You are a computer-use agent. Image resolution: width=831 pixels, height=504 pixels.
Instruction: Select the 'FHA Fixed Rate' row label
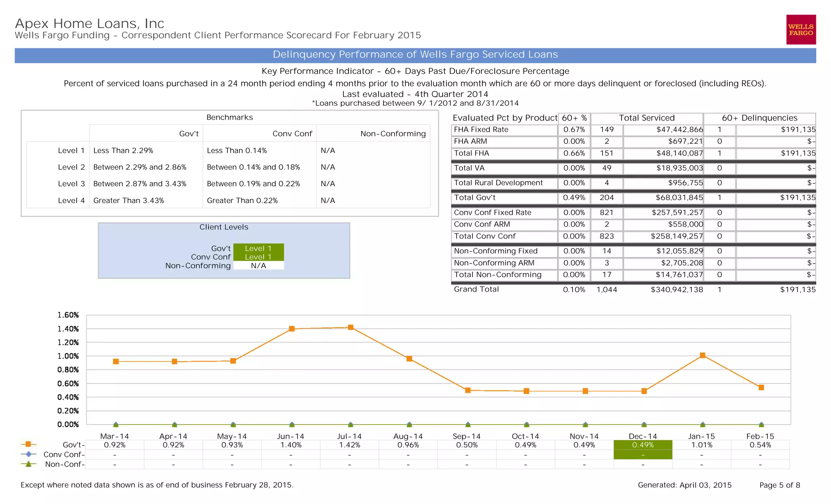(x=481, y=130)
